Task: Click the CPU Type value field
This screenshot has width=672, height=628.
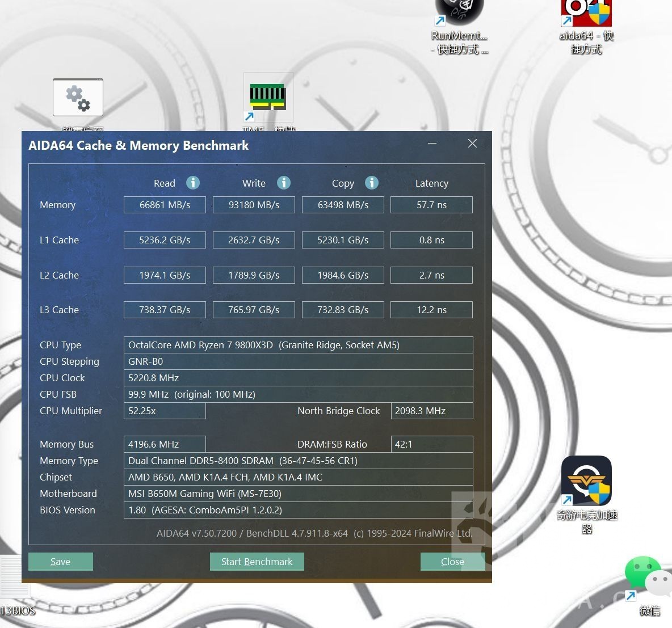Action: point(298,345)
